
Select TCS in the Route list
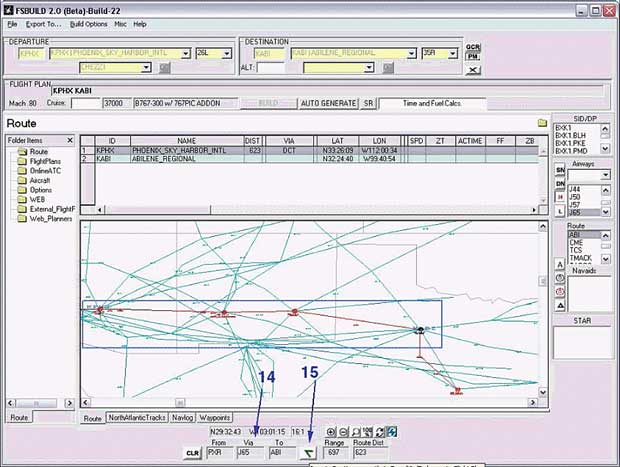coord(576,250)
